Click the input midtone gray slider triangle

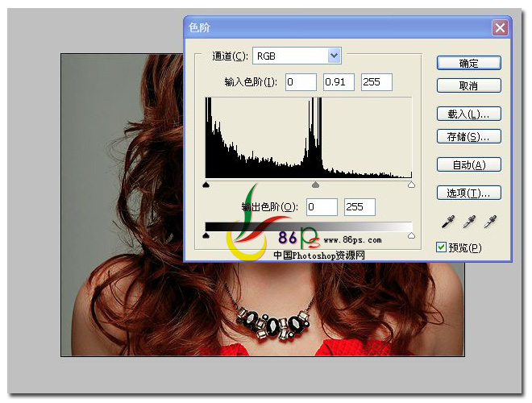pos(315,185)
